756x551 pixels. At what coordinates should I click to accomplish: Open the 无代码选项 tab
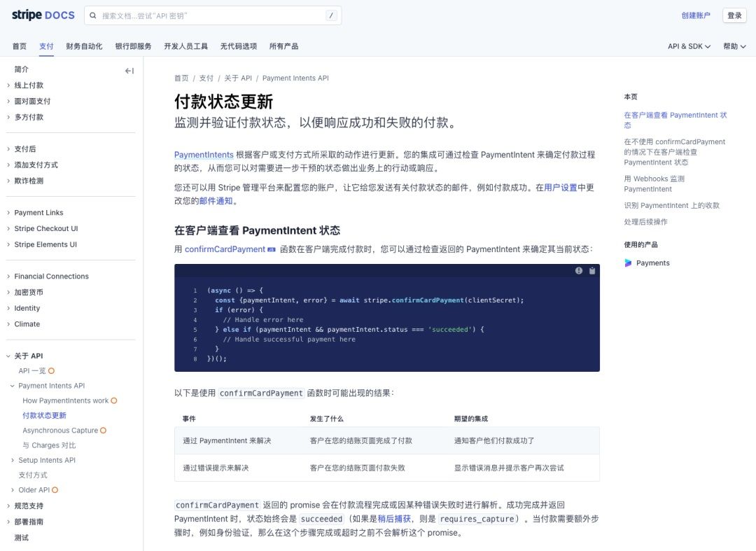pos(238,46)
